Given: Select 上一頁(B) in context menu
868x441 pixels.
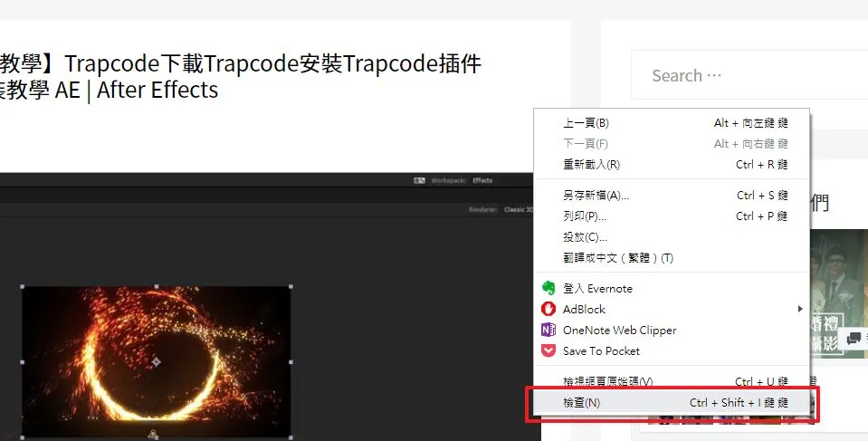Looking at the screenshot, I should click(672, 123).
